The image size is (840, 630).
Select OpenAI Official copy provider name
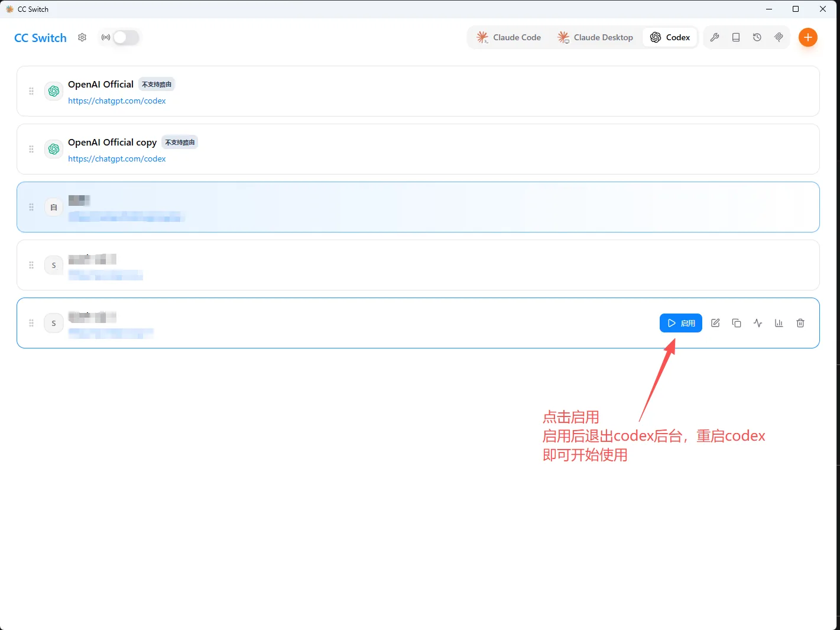click(x=112, y=142)
